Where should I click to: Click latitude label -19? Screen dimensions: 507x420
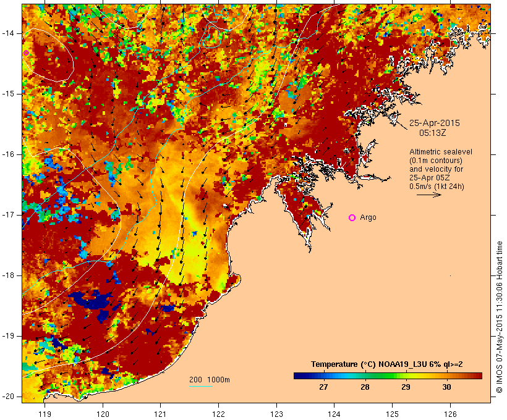click(x=8, y=336)
